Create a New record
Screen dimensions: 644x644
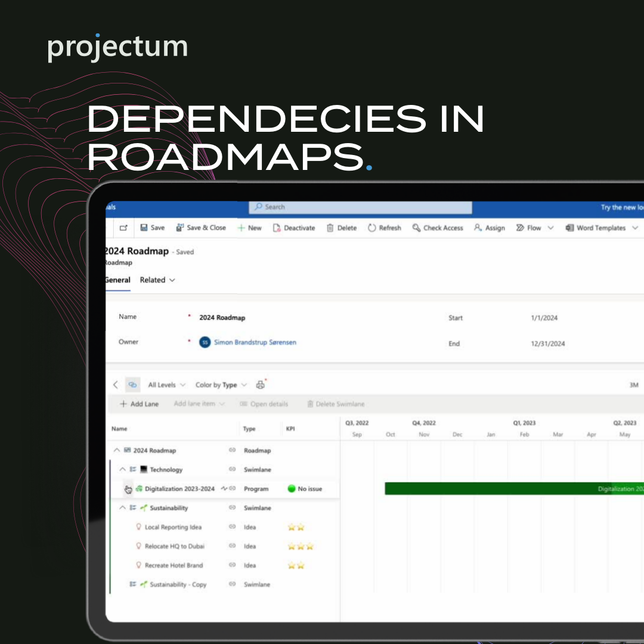(x=249, y=228)
